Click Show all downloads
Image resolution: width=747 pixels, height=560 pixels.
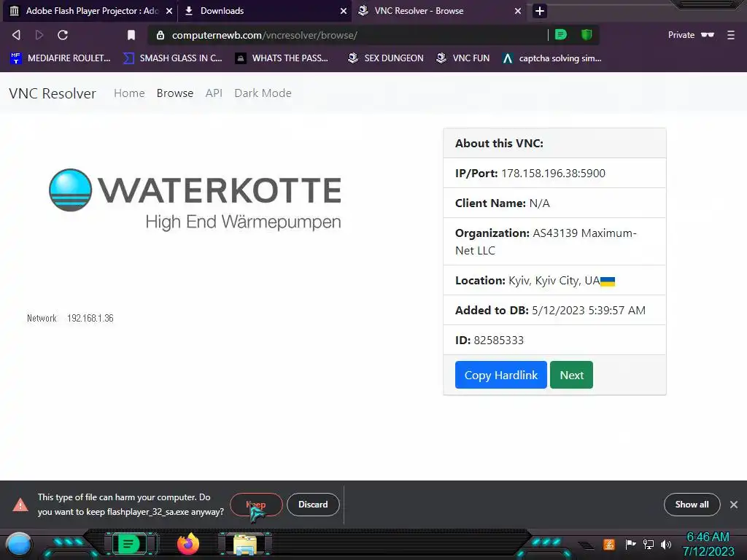pos(692,505)
